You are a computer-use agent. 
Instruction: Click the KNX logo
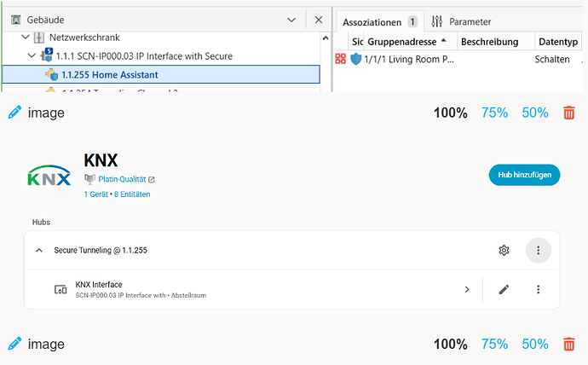point(49,175)
